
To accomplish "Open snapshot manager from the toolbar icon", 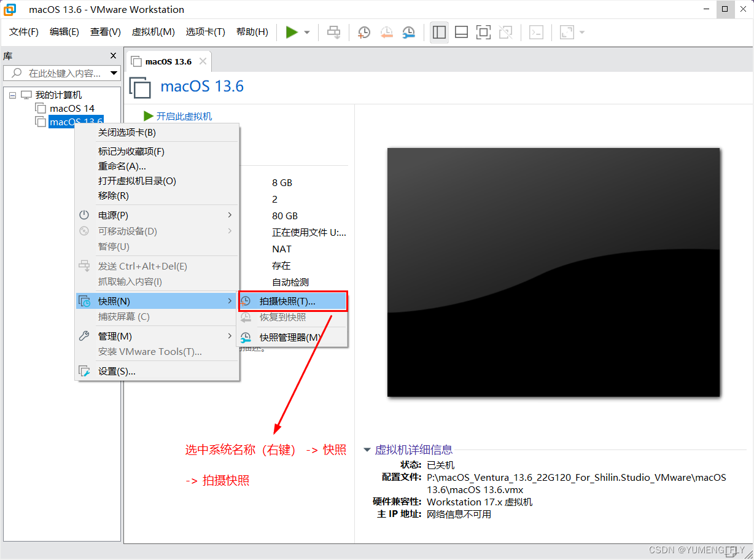I will coord(408,32).
